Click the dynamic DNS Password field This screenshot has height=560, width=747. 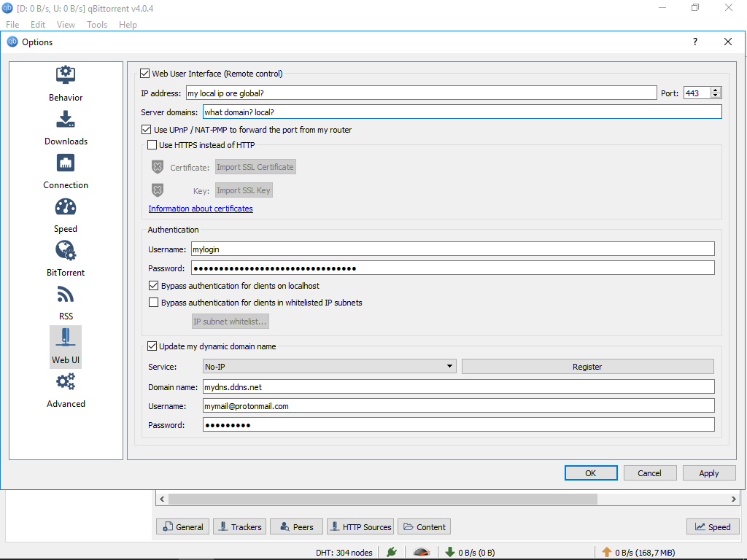(x=459, y=425)
